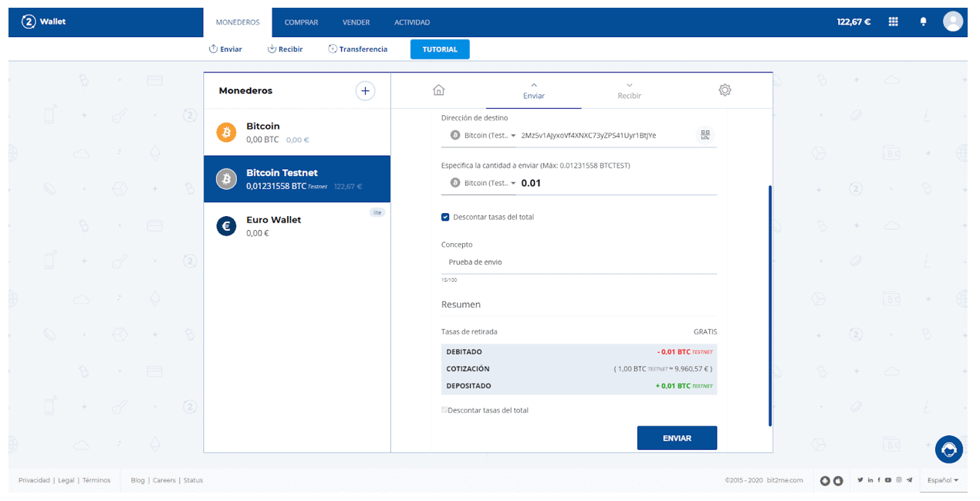This screenshot has width=980, height=501.
Task: Click the grey Bitcoin Testnet icon
Action: click(226, 179)
